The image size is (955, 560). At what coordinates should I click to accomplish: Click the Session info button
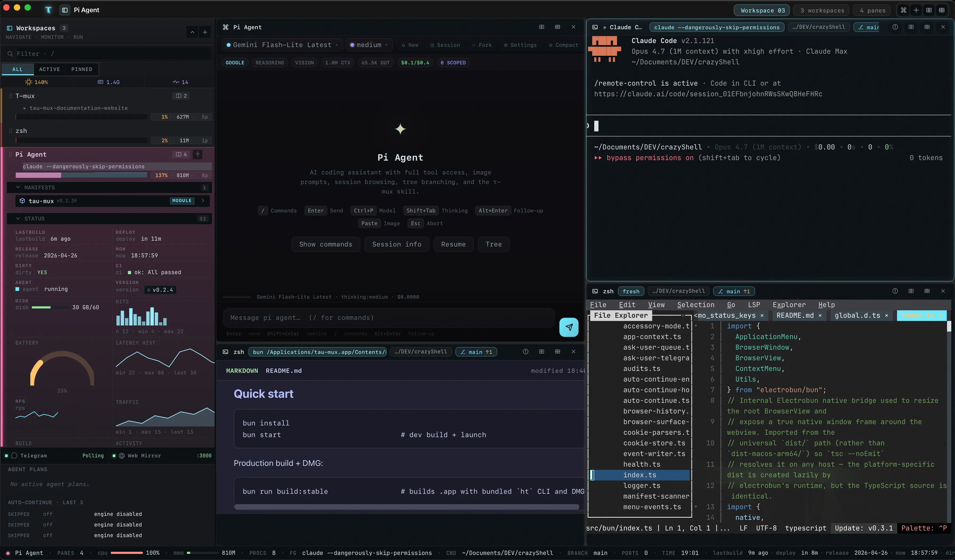click(x=396, y=245)
